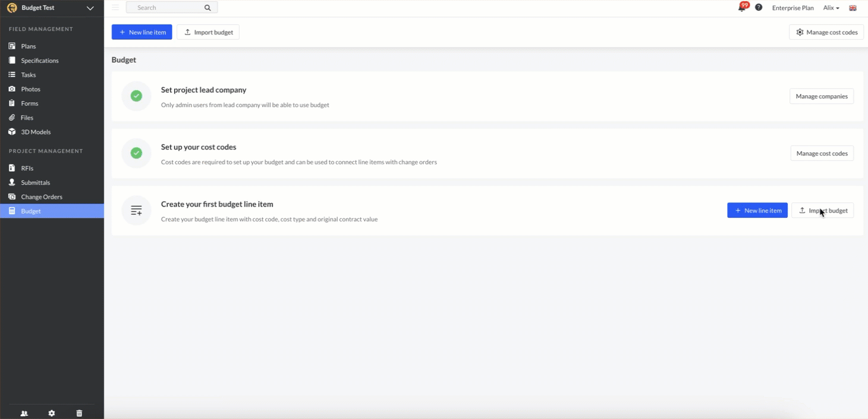This screenshot has height=419, width=868.
Task: Open the Alix user menu dropdown
Action: pos(831,8)
